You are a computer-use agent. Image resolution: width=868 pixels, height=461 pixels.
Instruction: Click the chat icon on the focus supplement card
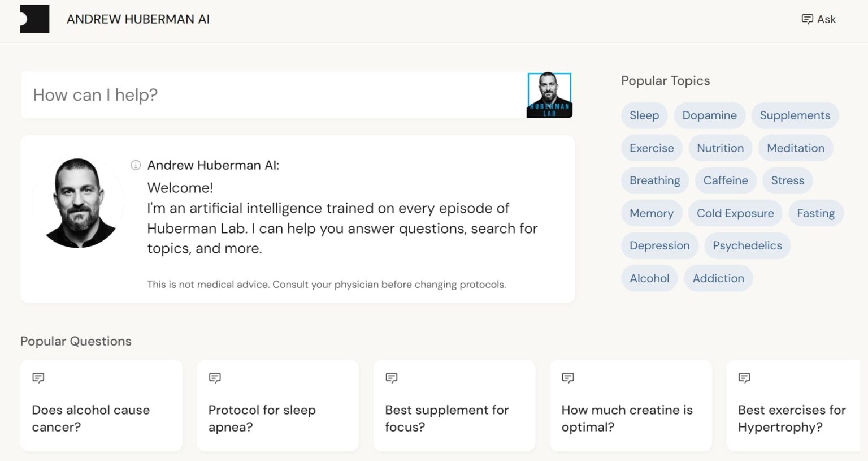pos(391,378)
